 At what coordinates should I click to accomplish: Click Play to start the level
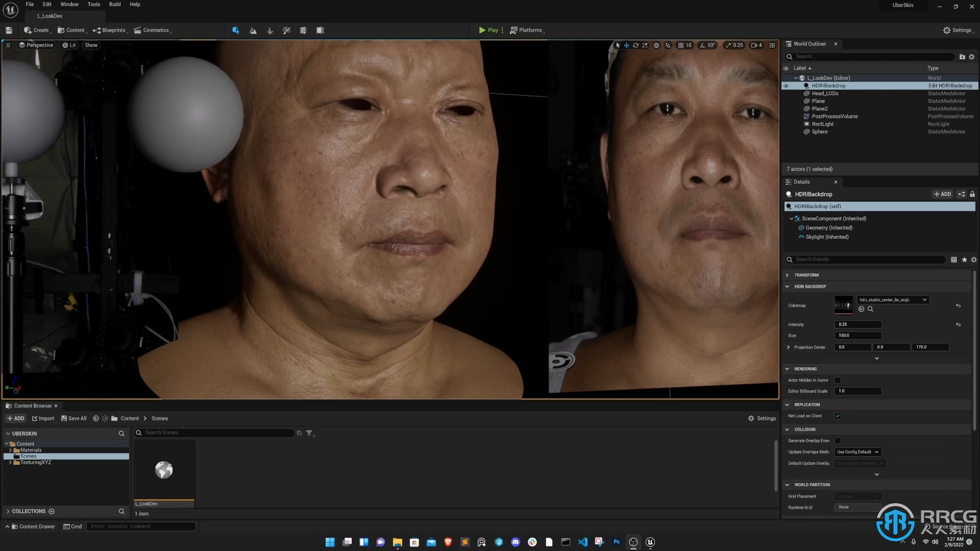pos(488,30)
